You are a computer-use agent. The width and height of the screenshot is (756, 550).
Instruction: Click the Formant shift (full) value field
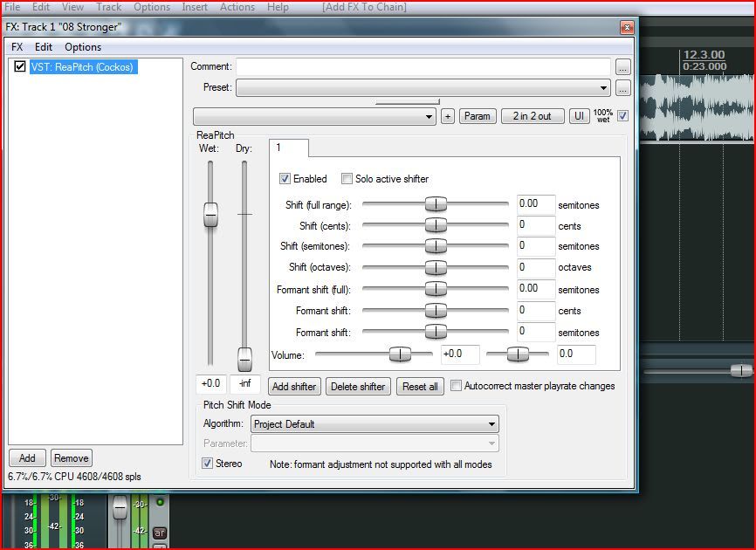(536, 289)
